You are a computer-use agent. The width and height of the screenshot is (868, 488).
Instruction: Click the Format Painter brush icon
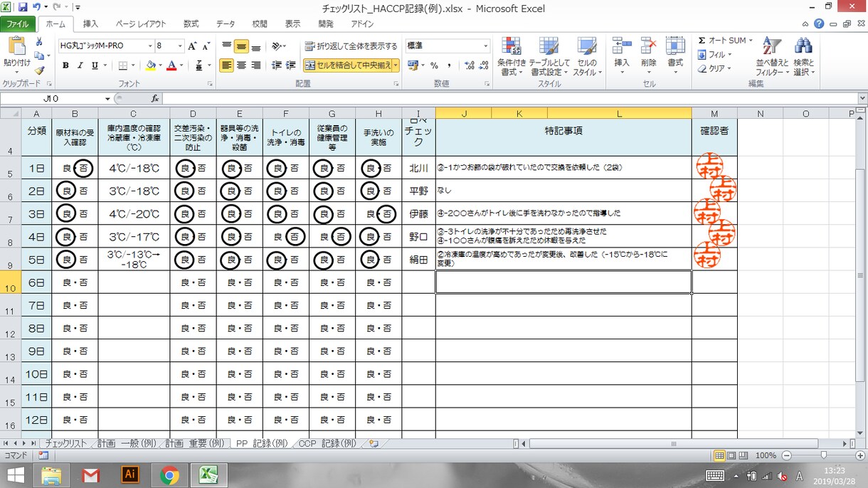click(x=40, y=70)
